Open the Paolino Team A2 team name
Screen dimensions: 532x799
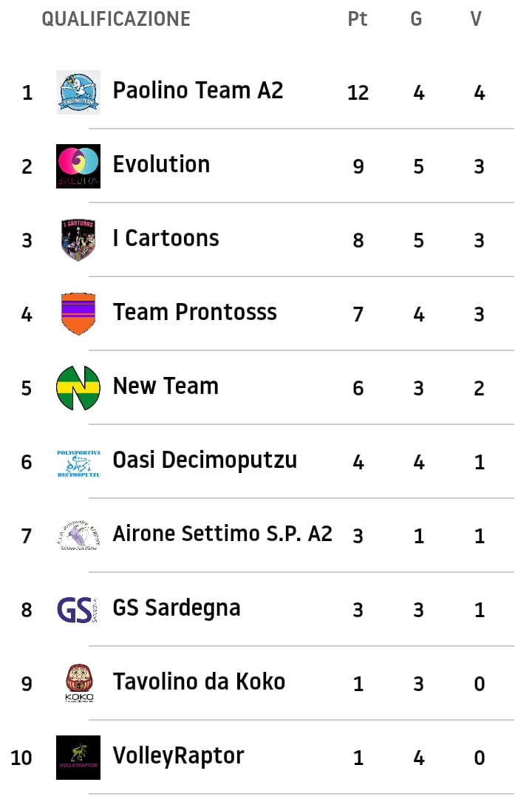click(x=197, y=91)
